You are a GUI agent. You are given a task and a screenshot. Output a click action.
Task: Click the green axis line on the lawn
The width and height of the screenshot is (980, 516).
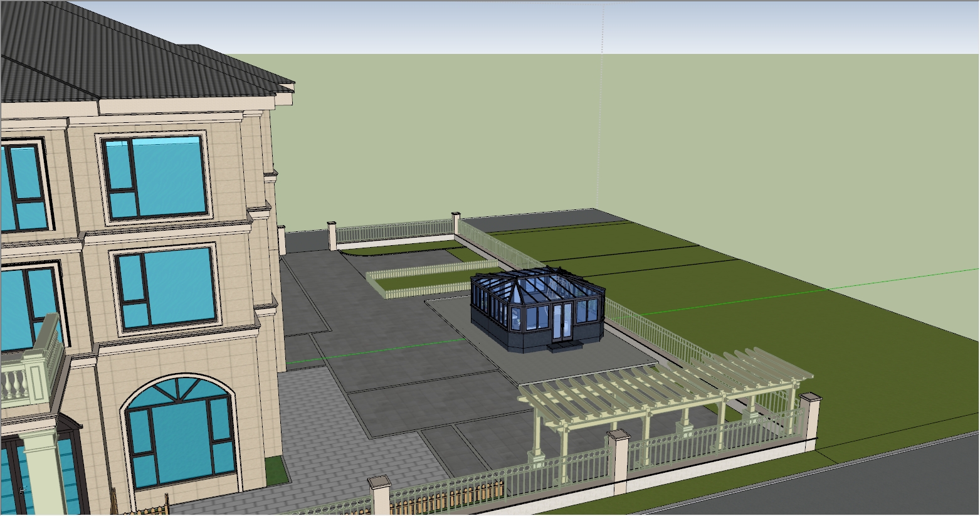[752, 297]
